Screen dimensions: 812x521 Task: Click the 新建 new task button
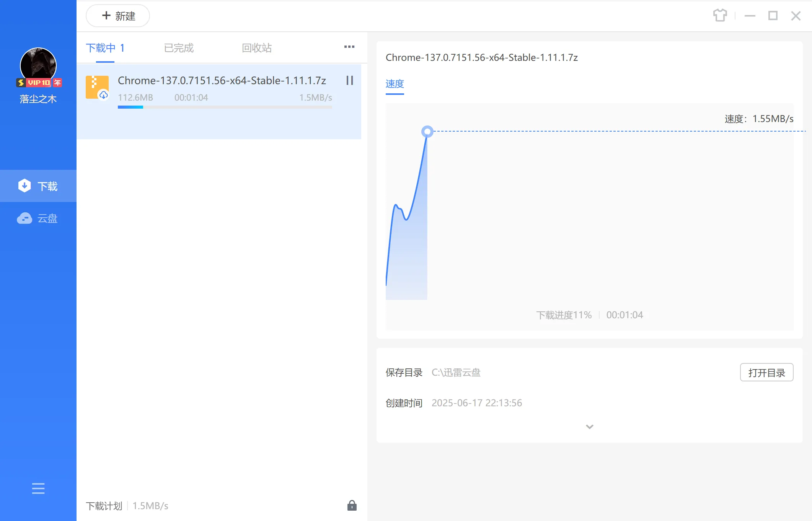pos(118,16)
